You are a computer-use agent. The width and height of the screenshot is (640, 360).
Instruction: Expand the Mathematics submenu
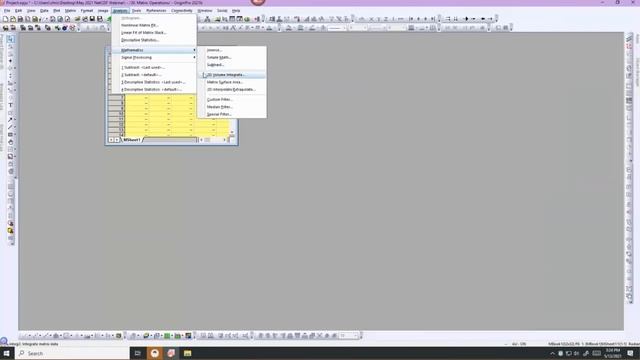click(x=154, y=50)
